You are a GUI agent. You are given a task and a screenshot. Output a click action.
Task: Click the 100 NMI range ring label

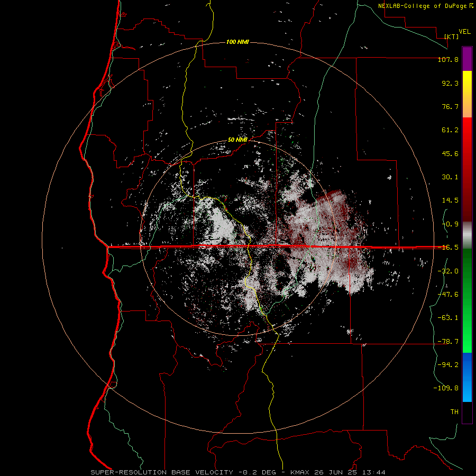(x=237, y=42)
